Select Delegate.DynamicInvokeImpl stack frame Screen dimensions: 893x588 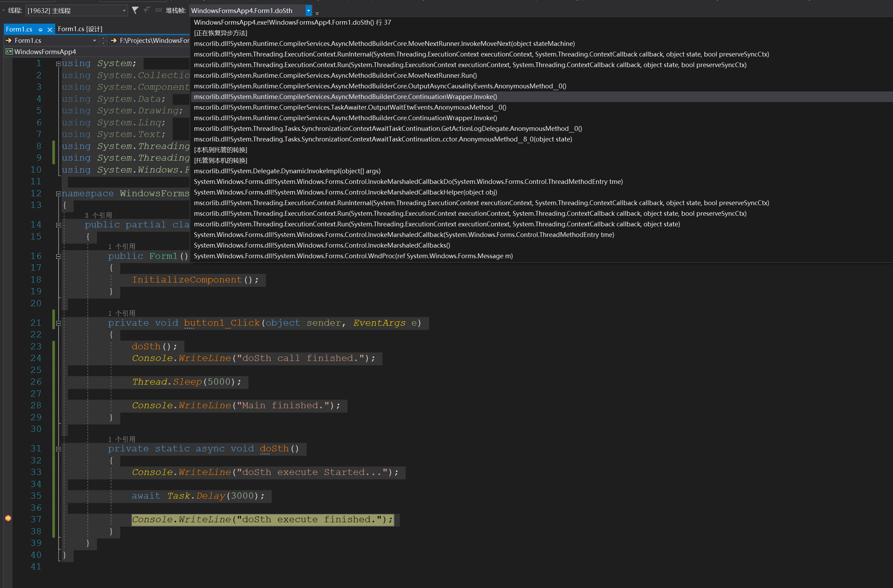click(287, 171)
